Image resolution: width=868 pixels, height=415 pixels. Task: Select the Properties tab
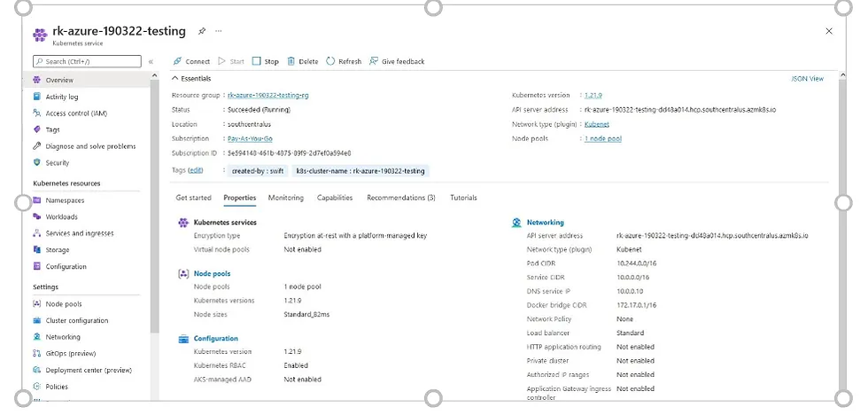(x=240, y=198)
